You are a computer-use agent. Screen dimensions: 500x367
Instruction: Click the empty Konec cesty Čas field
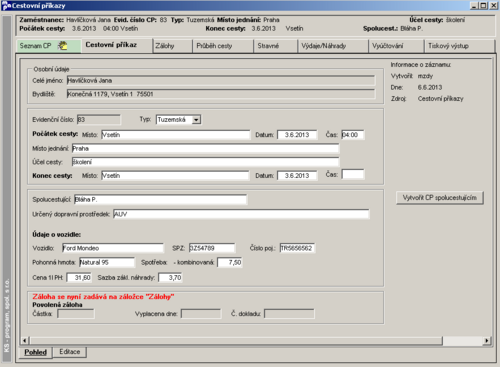point(353,174)
